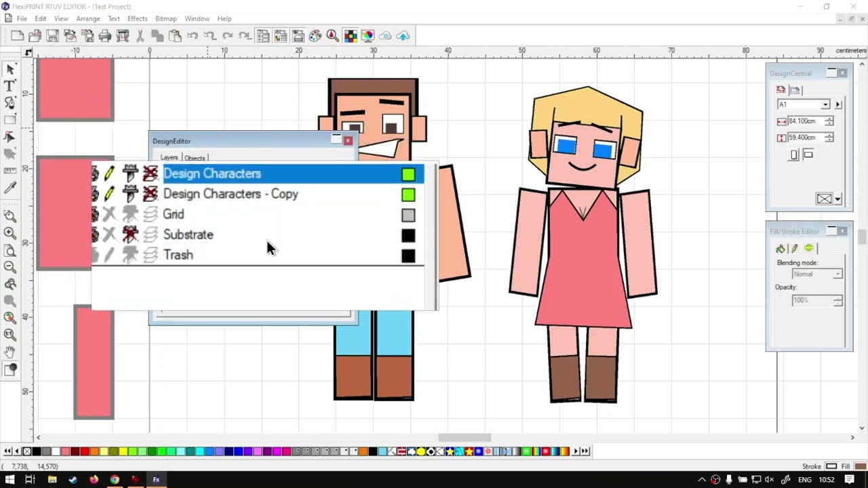Click the grey color swatch of the Grid layer
Viewport: 868px width, 488px height.
click(x=408, y=216)
